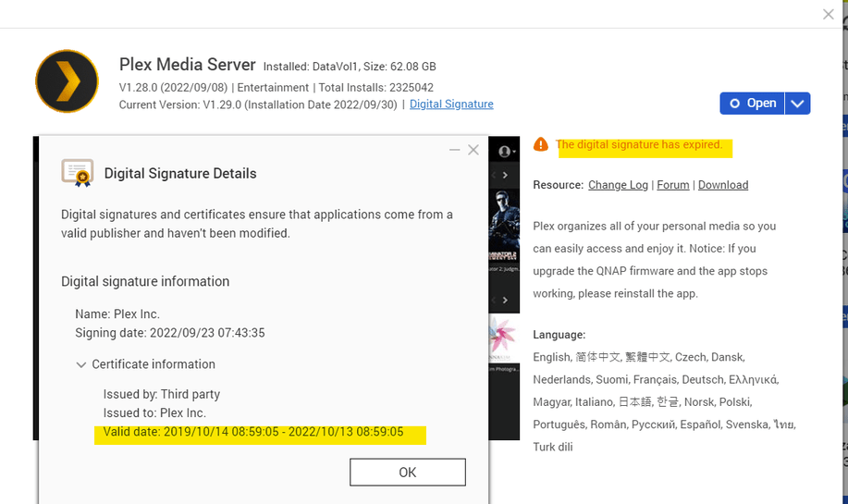Click the orange expired-signature warning icon

coord(540,144)
